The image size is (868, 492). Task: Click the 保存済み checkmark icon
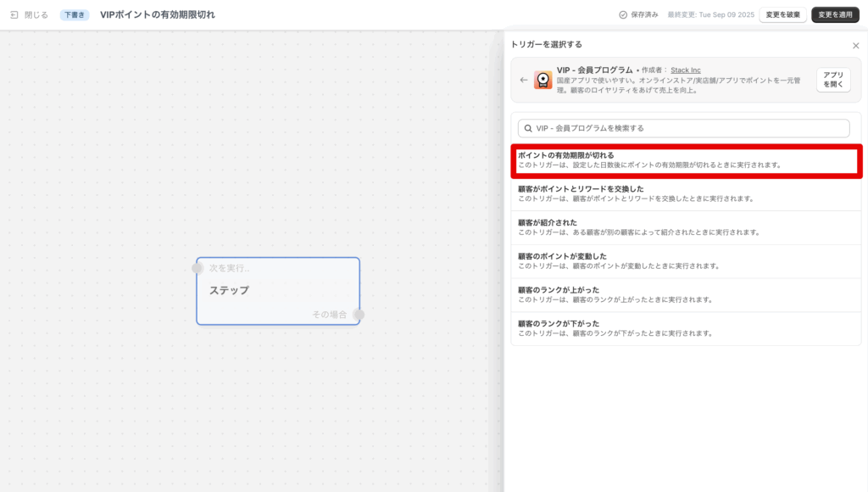[x=623, y=15]
